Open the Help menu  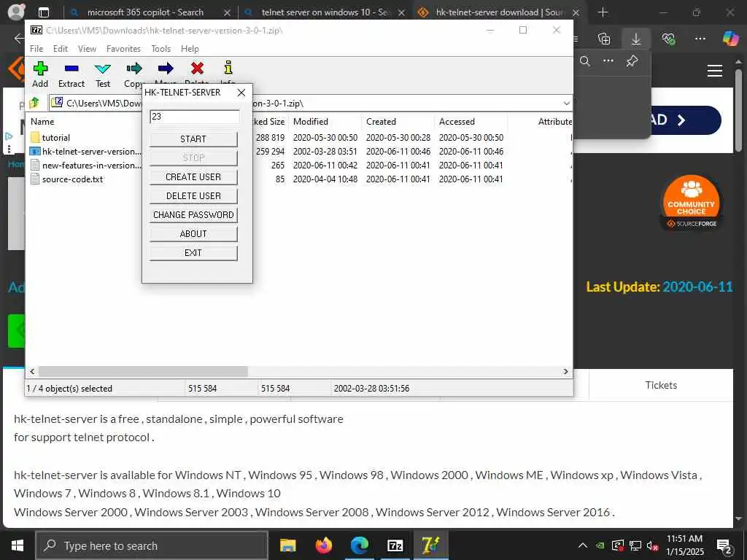coord(190,49)
